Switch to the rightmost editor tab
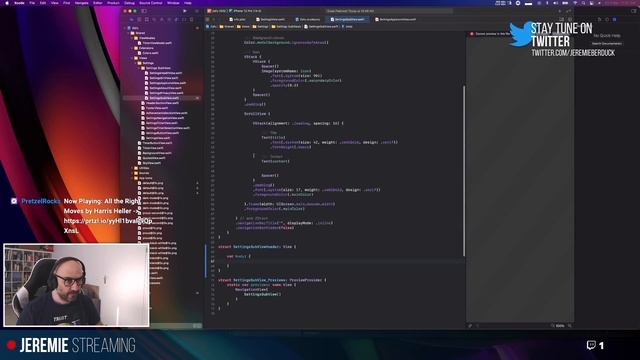 click(396, 19)
